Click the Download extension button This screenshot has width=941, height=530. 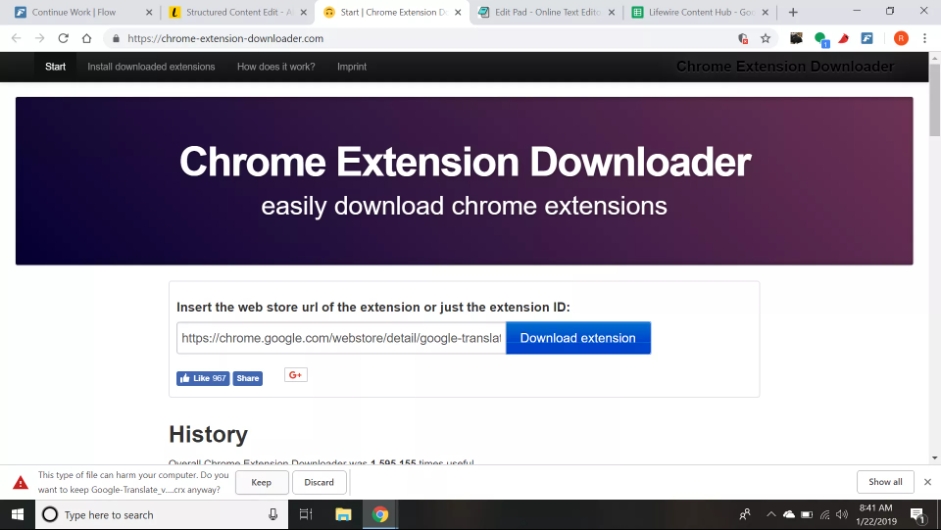point(578,338)
